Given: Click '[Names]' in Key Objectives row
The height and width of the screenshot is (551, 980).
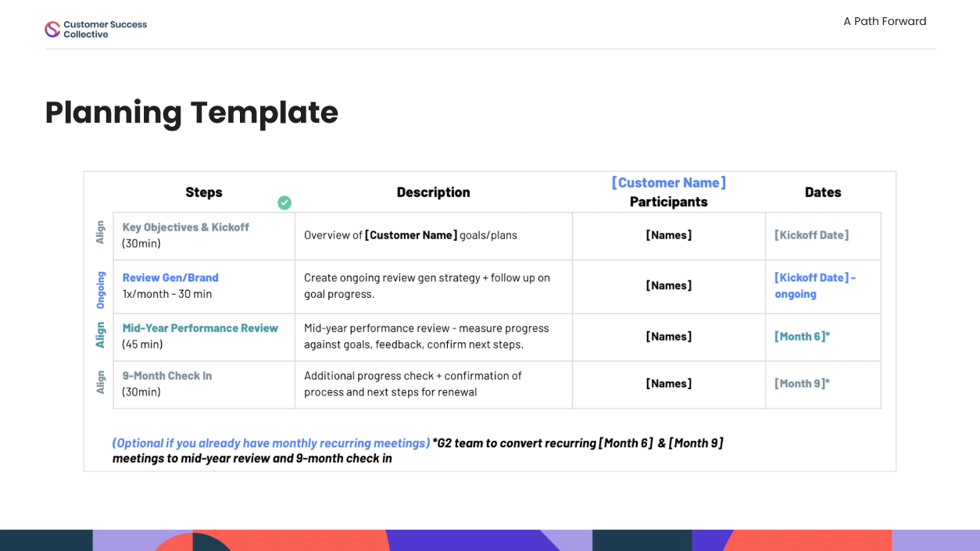Looking at the screenshot, I should [669, 235].
